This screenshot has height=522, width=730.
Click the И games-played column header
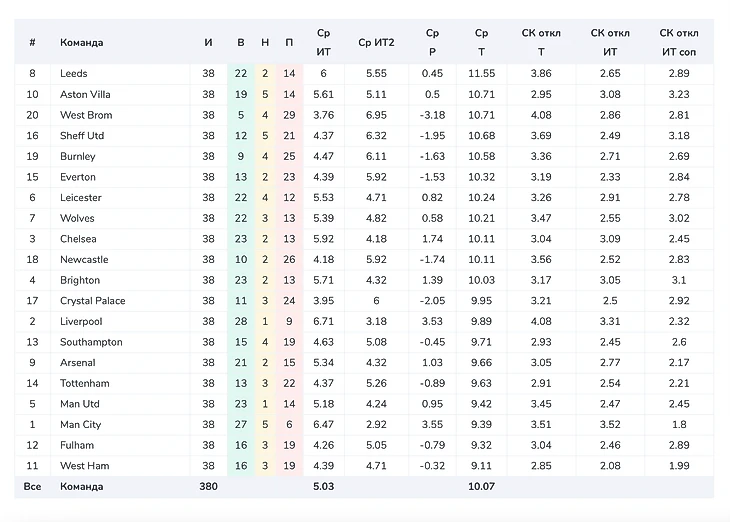click(208, 43)
